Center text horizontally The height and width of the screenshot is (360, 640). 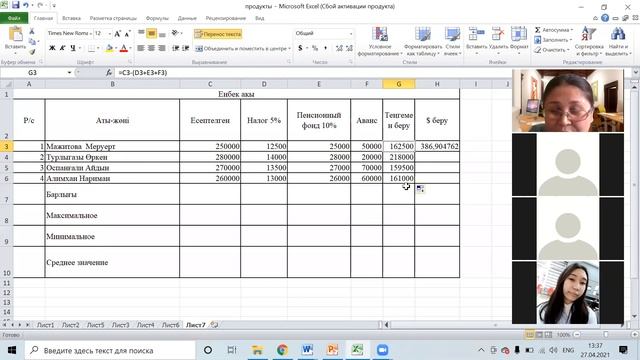[151, 48]
